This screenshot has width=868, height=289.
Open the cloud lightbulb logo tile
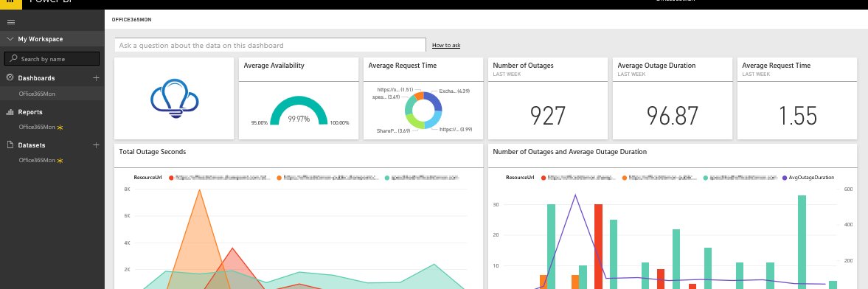click(174, 99)
